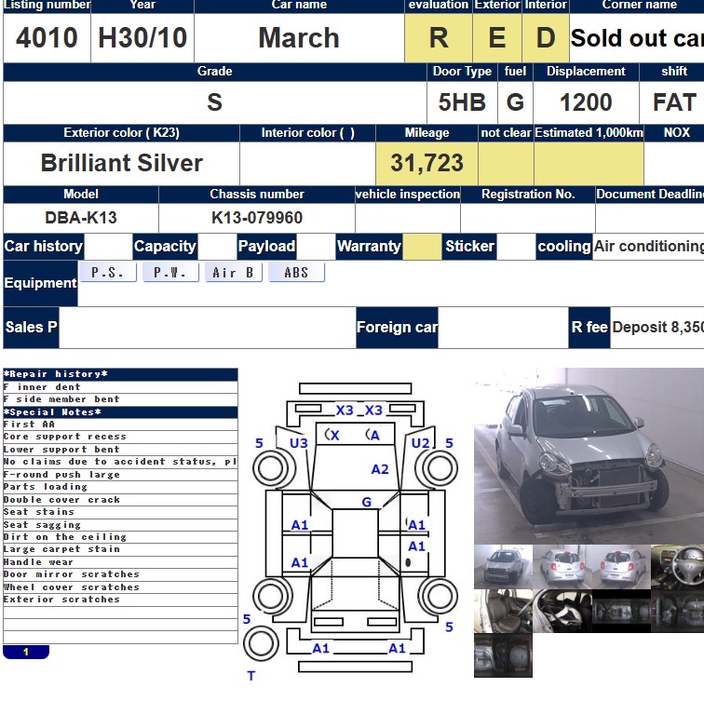Click the car name March
Viewport: 704px width, 728px height.
click(299, 37)
